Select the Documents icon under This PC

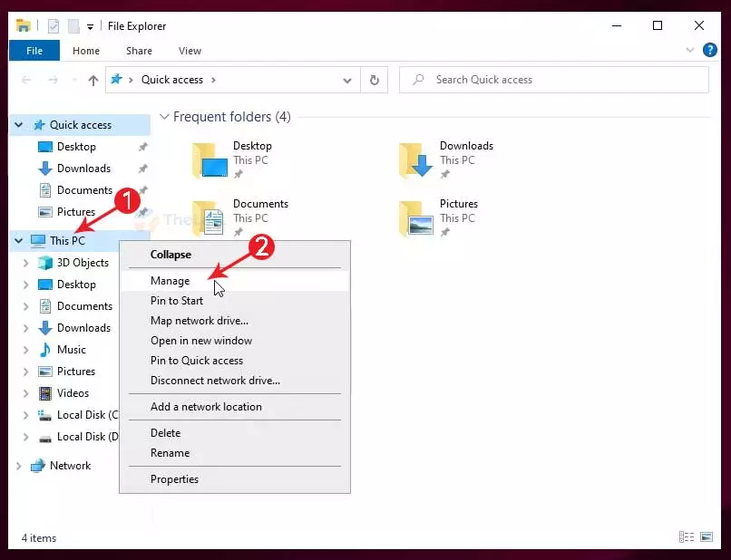(x=45, y=306)
